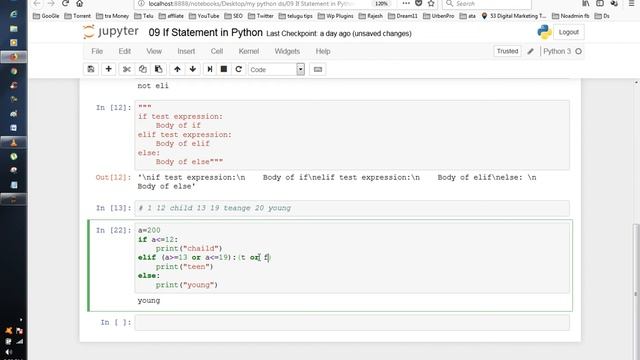This screenshot has width=640, height=360.
Task: Toggle the Firefox sidebar icon
Action: point(600,3)
